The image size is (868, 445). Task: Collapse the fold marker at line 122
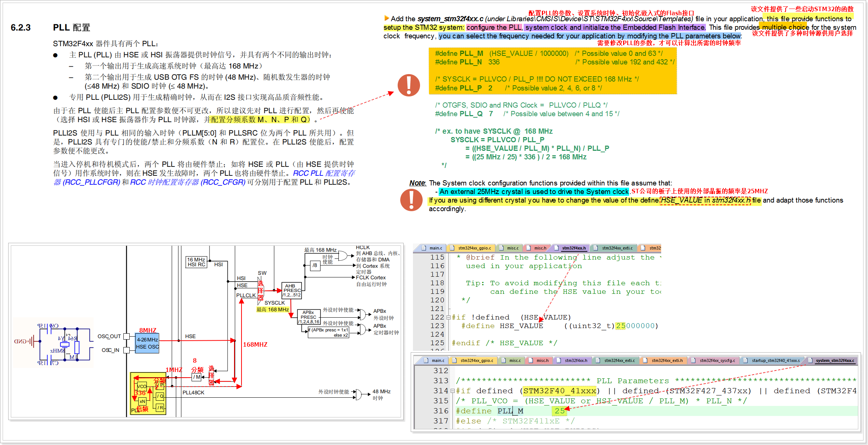[448, 317]
